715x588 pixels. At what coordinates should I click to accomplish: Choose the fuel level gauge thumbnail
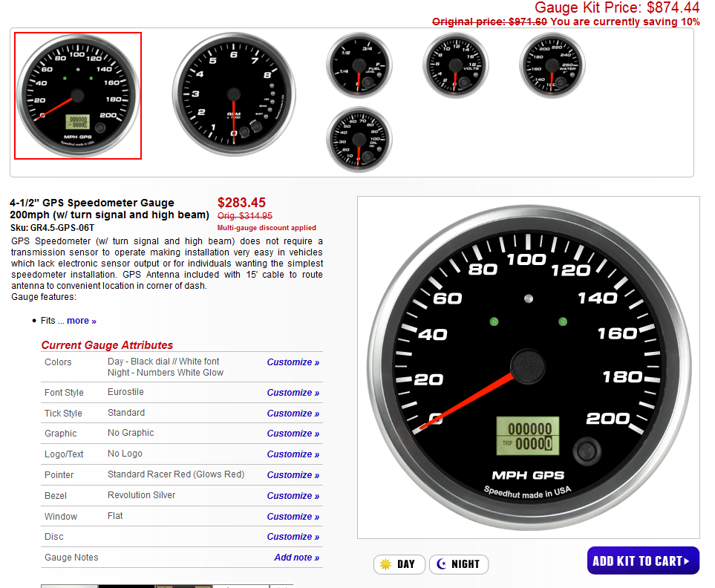click(359, 65)
